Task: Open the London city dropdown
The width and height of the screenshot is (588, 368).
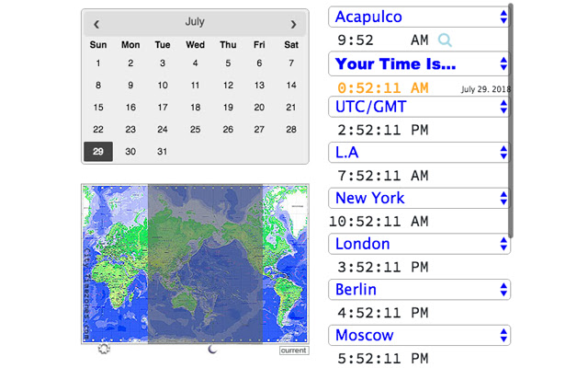Action: click(419, 244)
